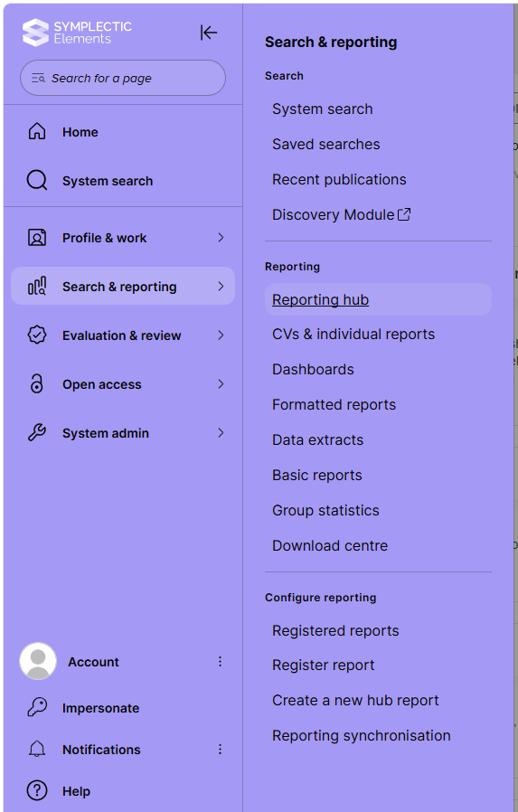The height and width of the screenshot is (812, 518).
Task: Expand the Profile & work chevron
Action: click(x=221, y=238)
